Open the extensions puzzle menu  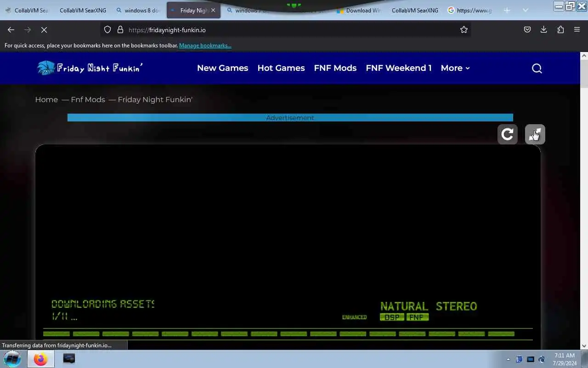[560, 29]
